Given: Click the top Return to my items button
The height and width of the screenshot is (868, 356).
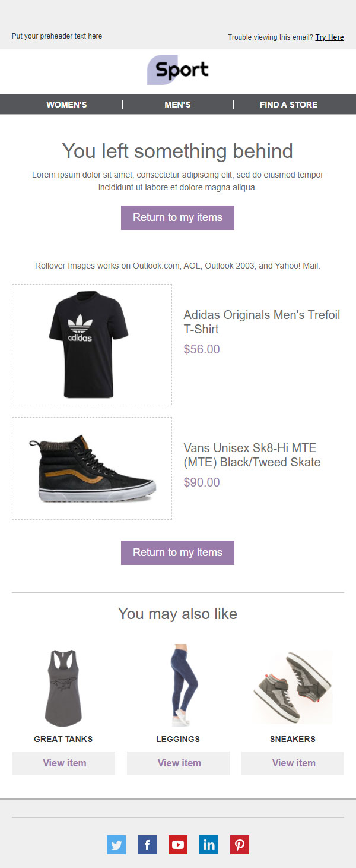Looking at the screenshot, I should pyautogui.click(x=177, y=217).
